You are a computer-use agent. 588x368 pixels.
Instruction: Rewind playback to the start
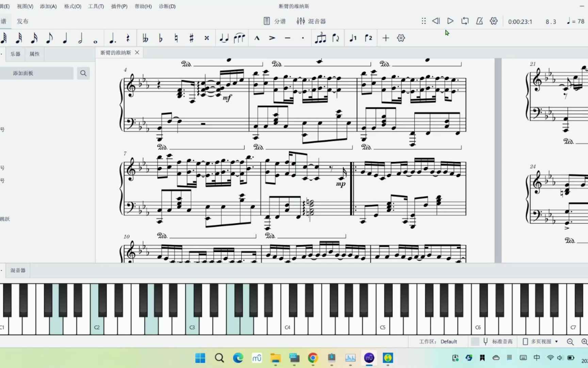coord(436,21)
